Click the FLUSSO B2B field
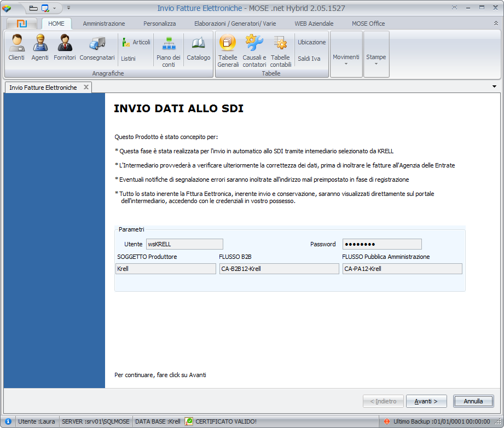Screen dimensions: 504x428 [279, 269]
